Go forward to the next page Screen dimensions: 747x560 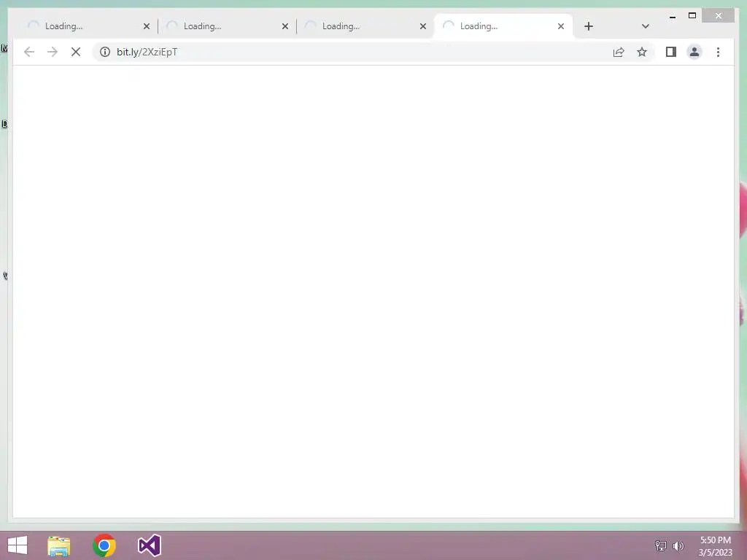pos(53,52)
